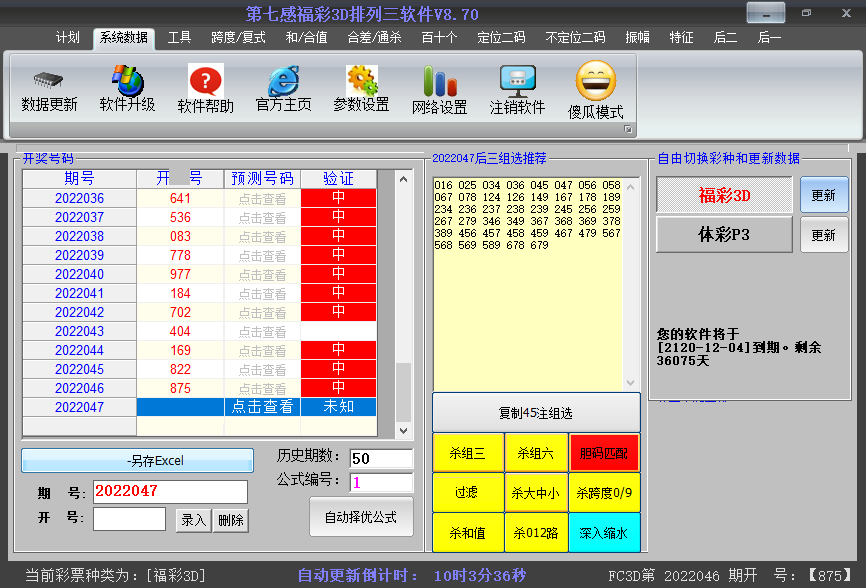
Task: Click the 期号 input field
Action: pos(170,491)
